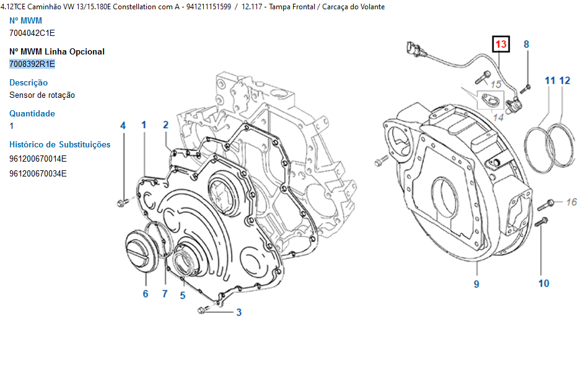Click MWM part number 7004042C1E
Image resolution: width=581 pixels, height=392 pixels.
(x=32, y=33)
